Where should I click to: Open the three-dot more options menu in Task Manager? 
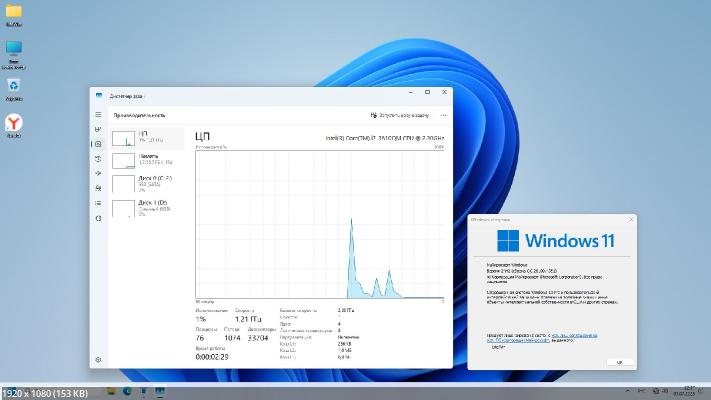443,115
